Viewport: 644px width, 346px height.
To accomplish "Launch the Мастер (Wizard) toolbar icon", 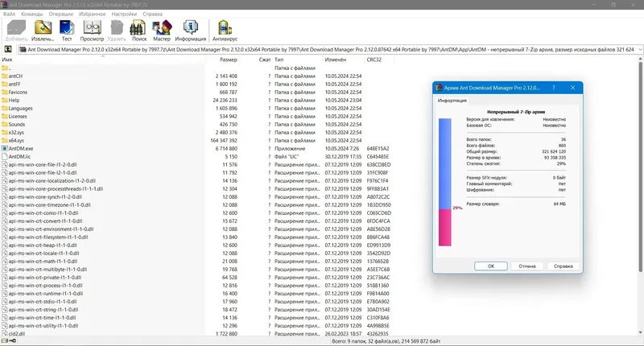I will point(162,27).
